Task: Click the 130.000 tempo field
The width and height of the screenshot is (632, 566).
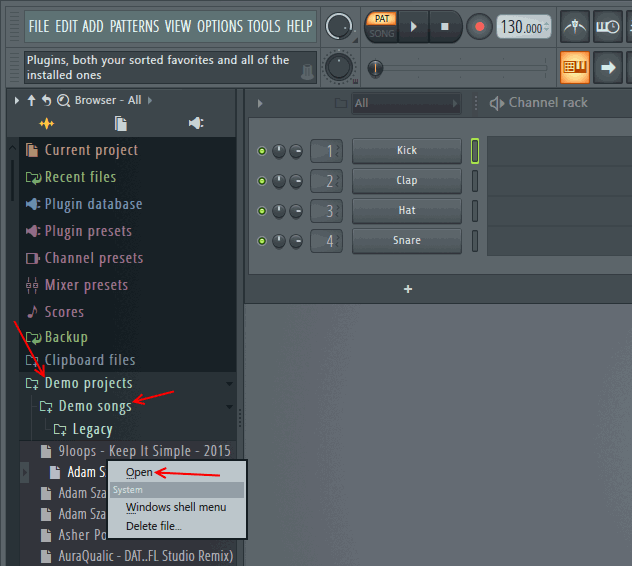Action: point(524,27)
